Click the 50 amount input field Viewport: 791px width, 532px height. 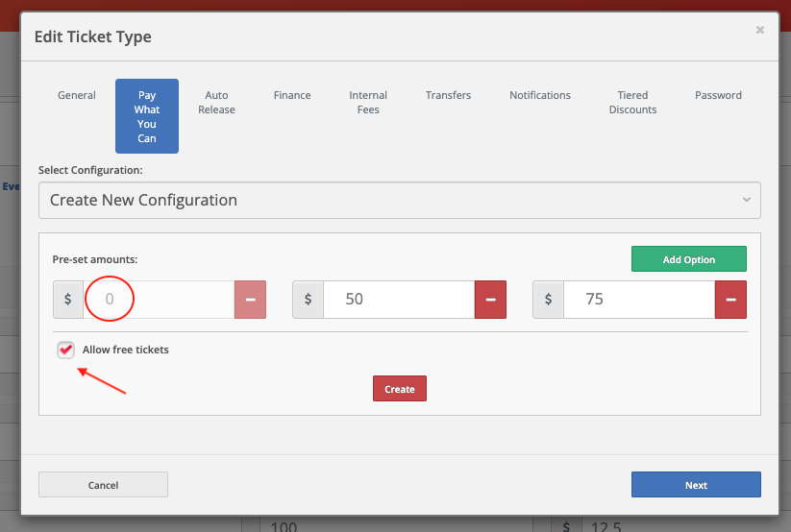pyautogui.click(x=398, y=300)
